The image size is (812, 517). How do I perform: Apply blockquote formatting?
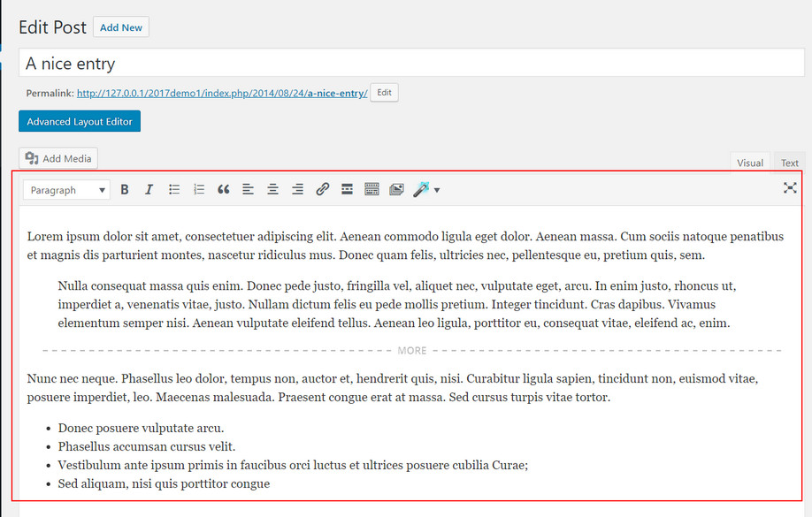tap(223, 189)
